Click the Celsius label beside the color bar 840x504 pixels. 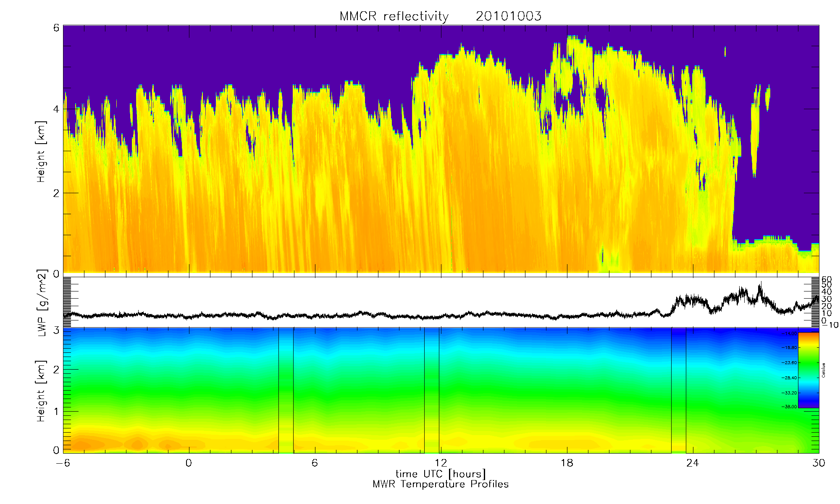click(x=823, y=370)
